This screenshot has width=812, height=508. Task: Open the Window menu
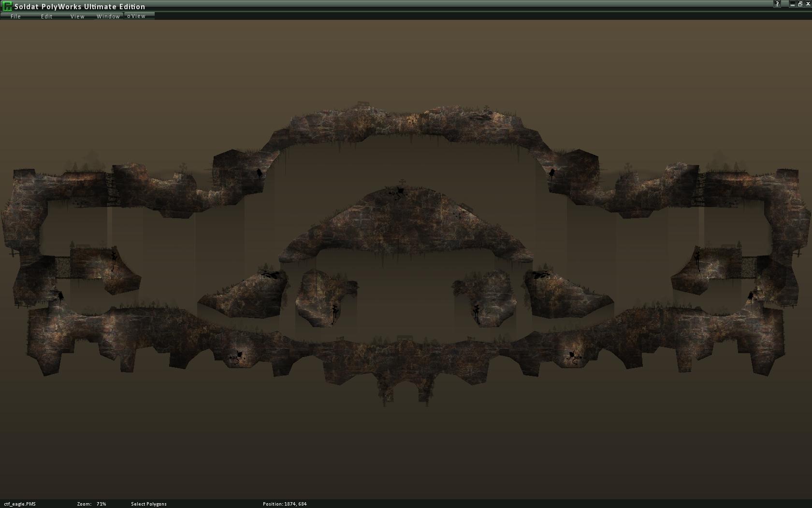point(108,16)
